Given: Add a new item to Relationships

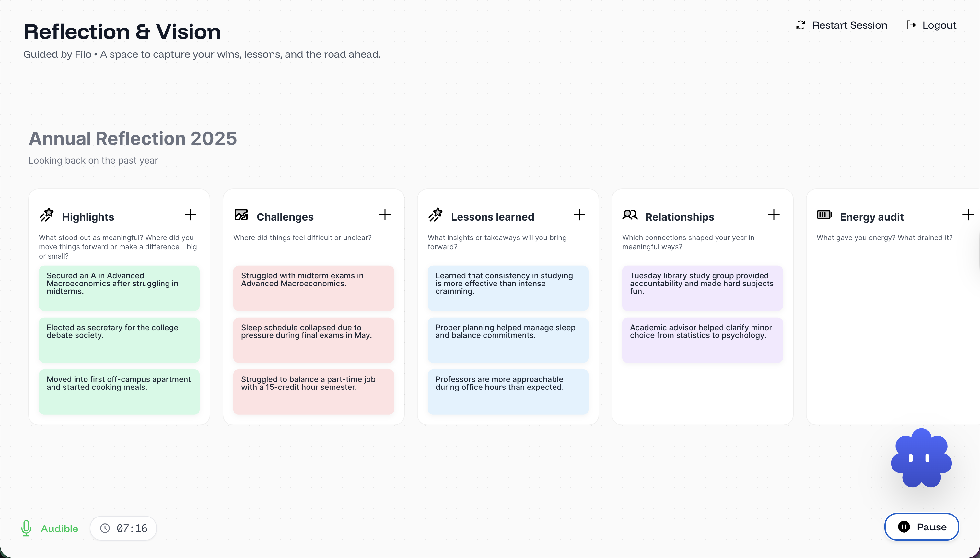Looking at the screenshot, I should click(x=774, y=215).
